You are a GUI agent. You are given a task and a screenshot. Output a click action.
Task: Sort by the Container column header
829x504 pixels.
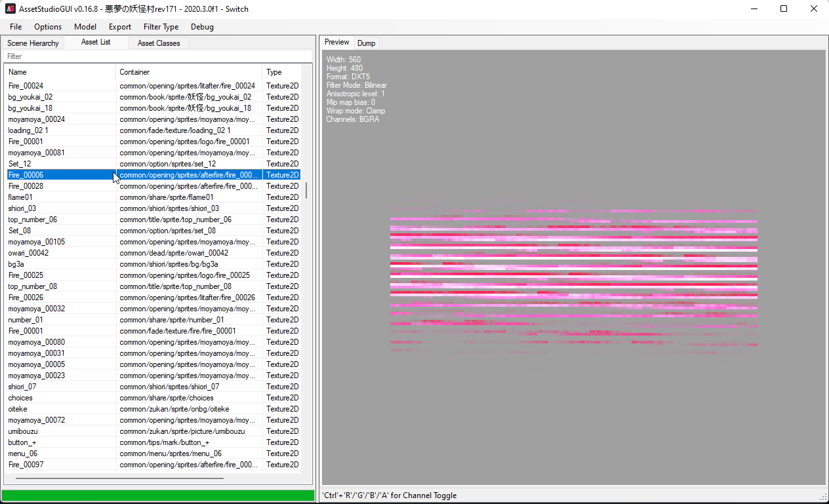point(189,72)
